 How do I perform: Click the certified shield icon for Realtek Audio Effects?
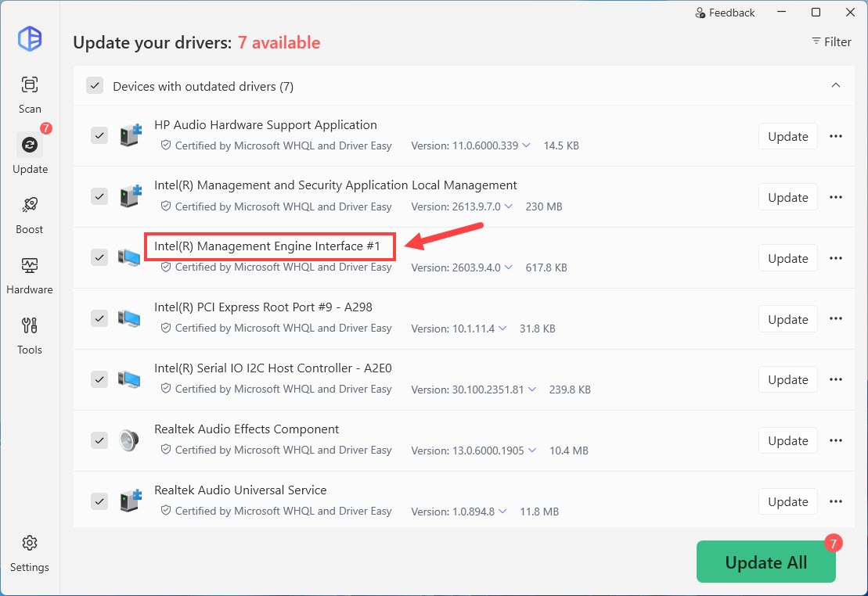(165, 450)
